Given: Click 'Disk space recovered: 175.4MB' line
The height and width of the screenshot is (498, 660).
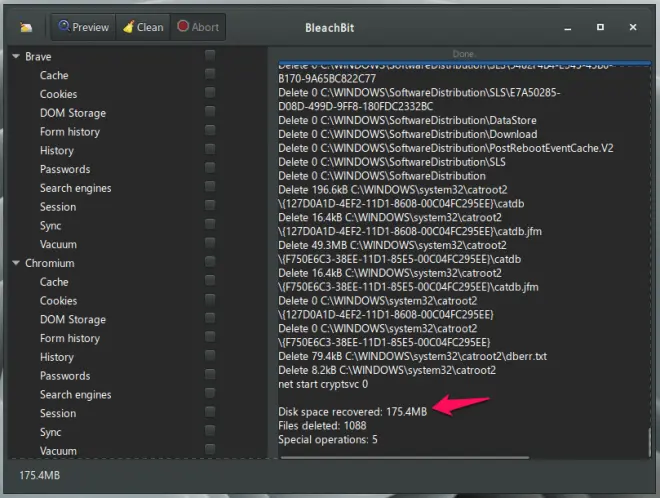Looking at the screenshot, I should click(x=352, y=411).
